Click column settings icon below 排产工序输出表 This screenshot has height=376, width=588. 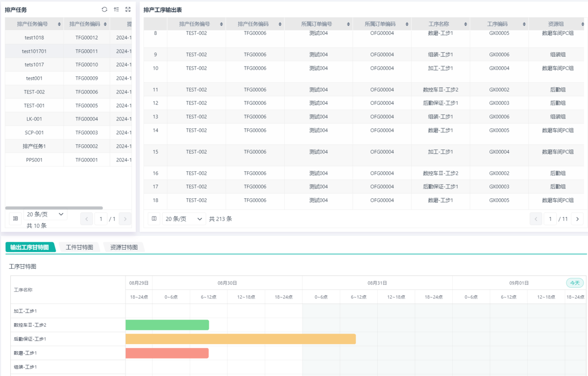tap(154, 219)
